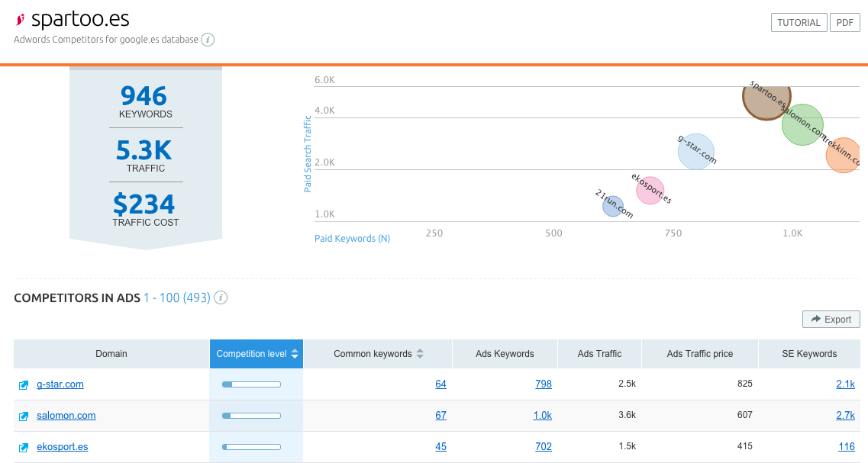Click g-star.com competition level bar
The image size is (868, 463).
pos(251,384)
